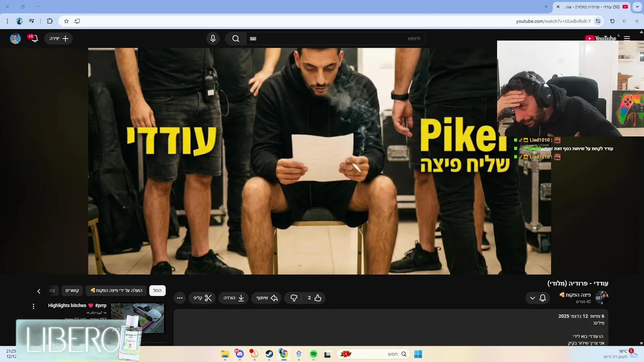
Task: Open the YouTube guide hamburger menu
Action: [x=627, y=38]
